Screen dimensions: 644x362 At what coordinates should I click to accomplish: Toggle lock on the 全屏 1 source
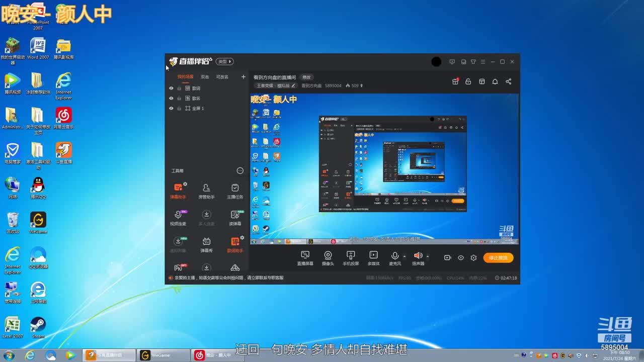point(179,108)
